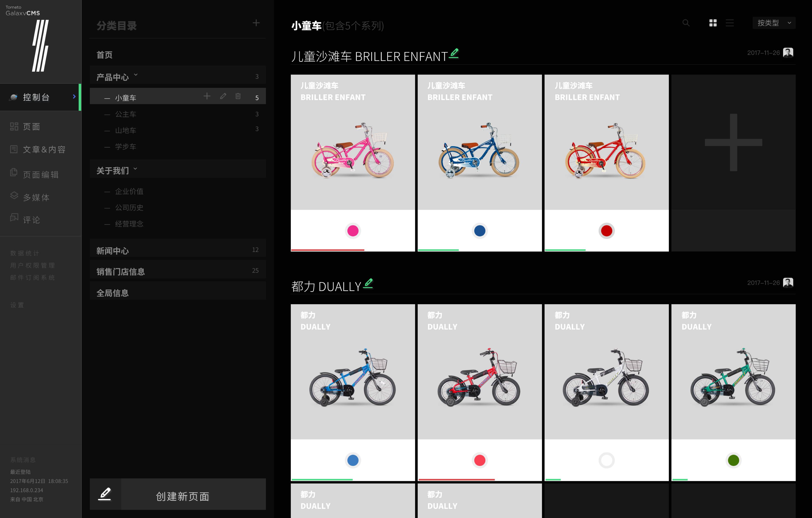Edit the 小童车 category with pencil icon
This screenshot has height=518, width=812.
[223, 96]
